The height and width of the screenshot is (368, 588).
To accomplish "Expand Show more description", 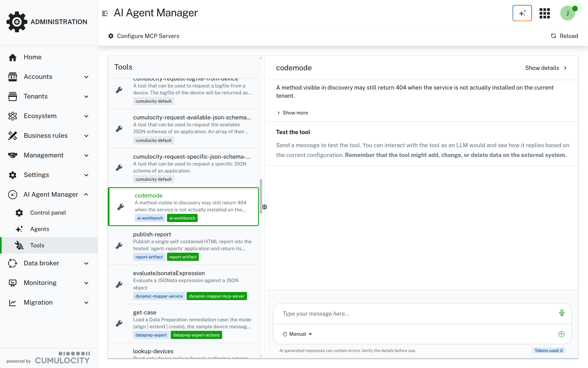I will [x=293, y=113].
